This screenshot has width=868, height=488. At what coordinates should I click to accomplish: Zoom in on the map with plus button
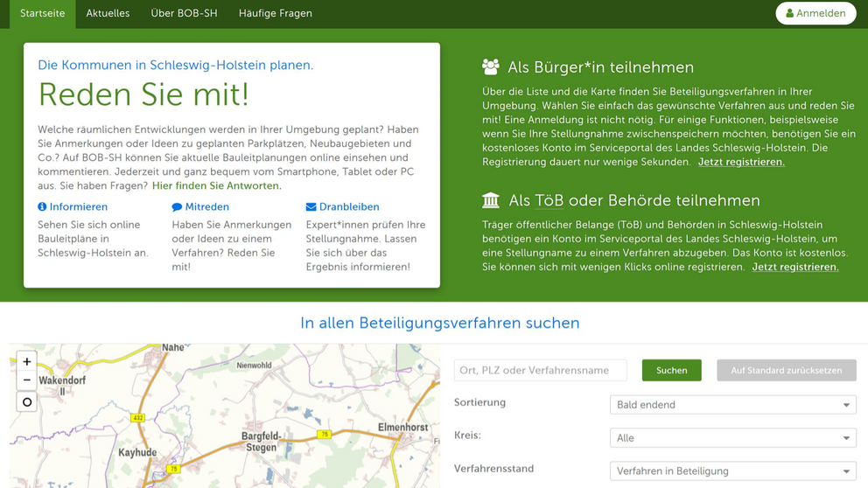(x=26, y=361)
